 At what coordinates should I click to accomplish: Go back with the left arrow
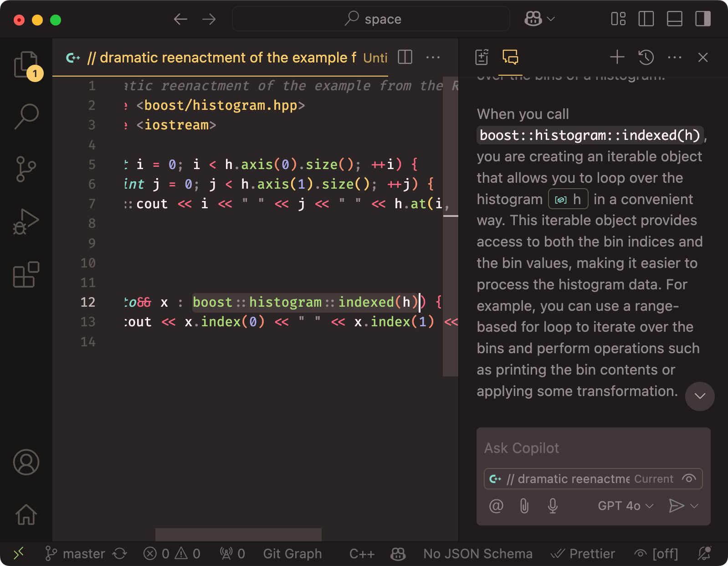[x=181, y=19]
